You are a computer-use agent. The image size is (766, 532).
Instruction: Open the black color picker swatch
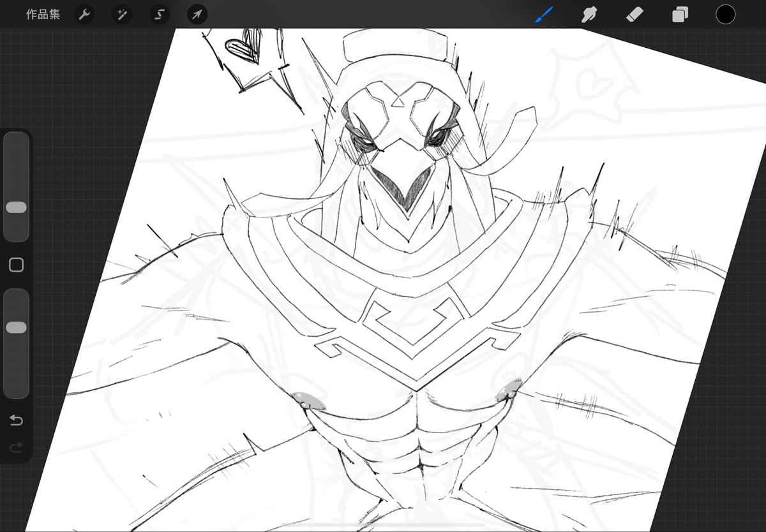click(725, 14)
